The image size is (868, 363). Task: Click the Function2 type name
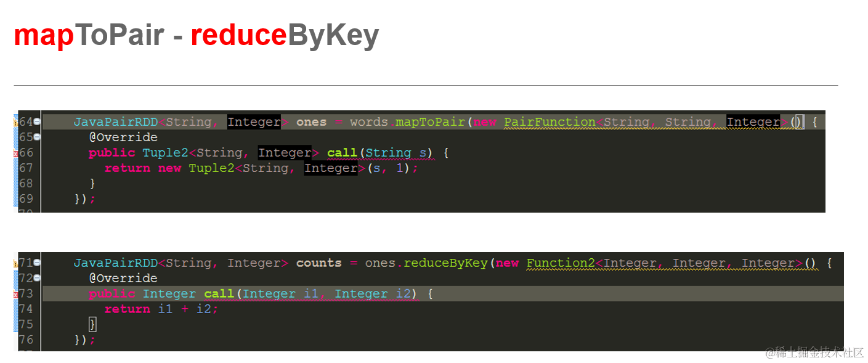pos(561,263)
